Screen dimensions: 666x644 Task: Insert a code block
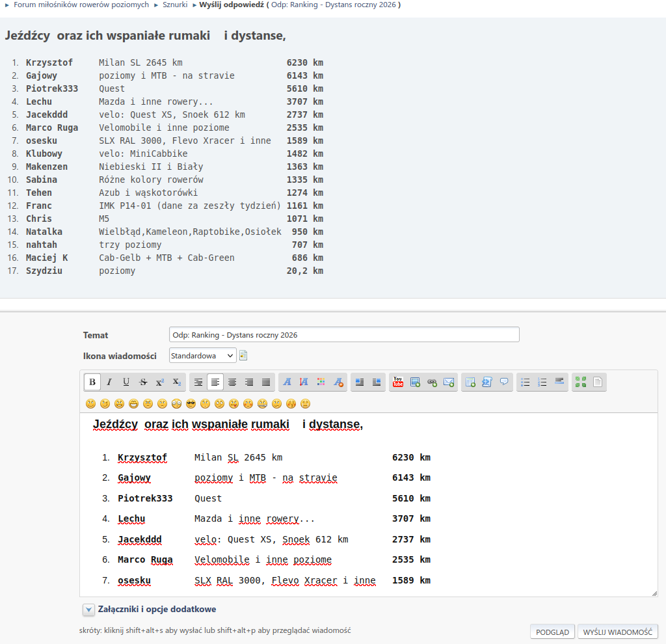click(x=487, y=382)
